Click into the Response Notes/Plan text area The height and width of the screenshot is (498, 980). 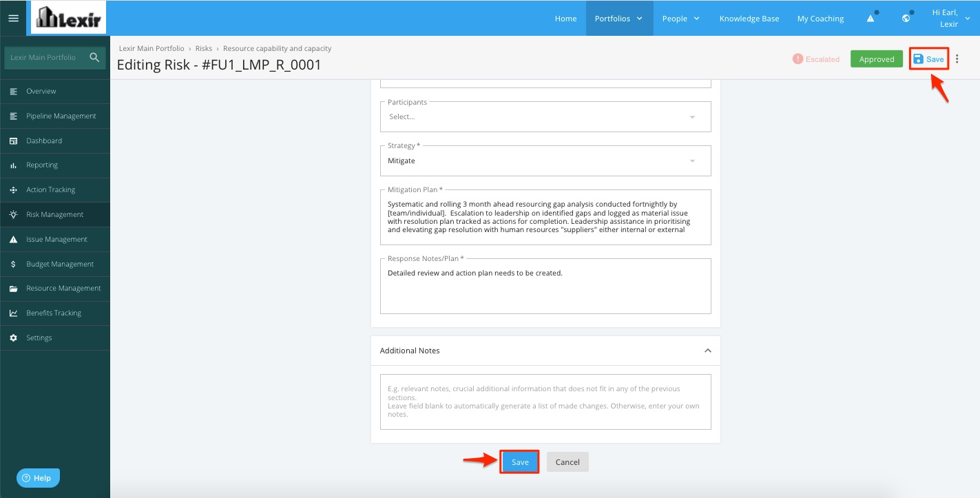coord(545,286)
